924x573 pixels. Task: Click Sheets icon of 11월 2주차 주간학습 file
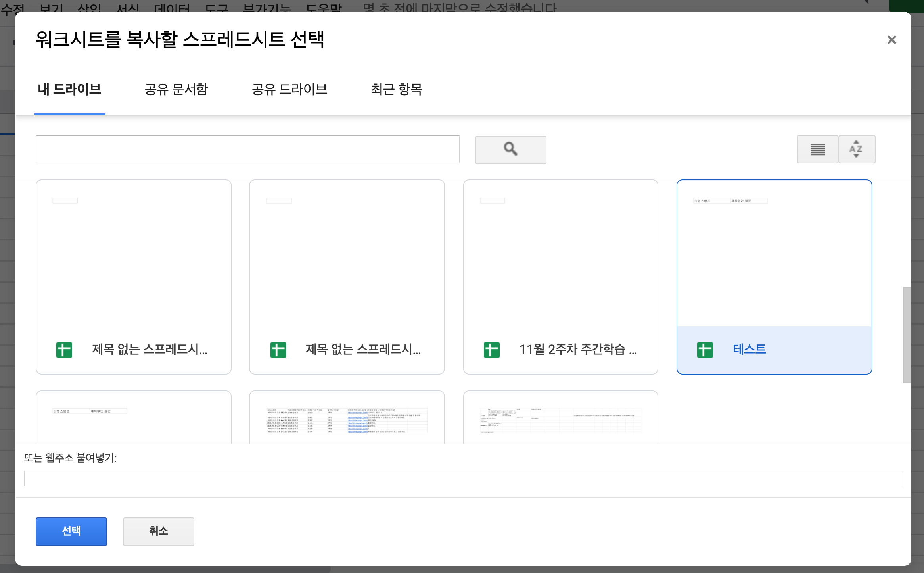point(491,350)
